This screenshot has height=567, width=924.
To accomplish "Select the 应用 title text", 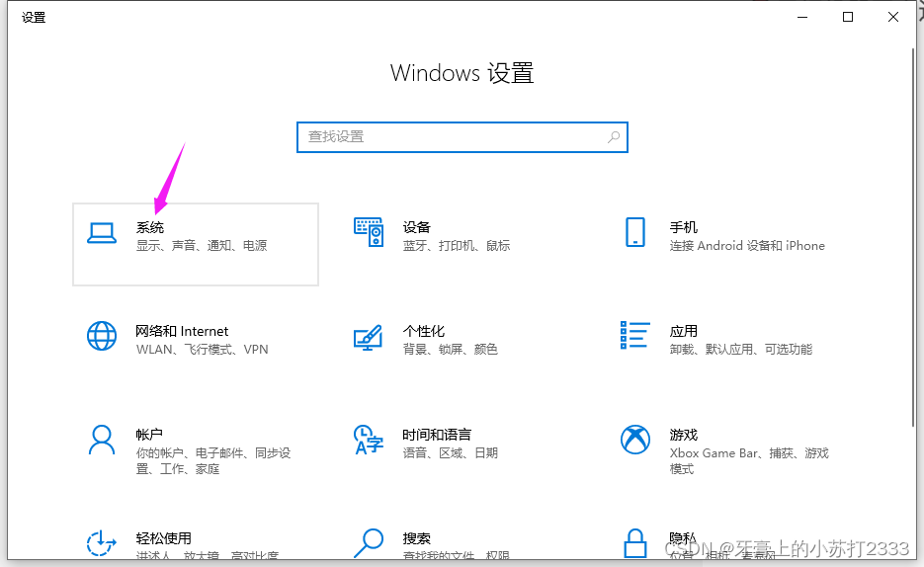I will pos(684,331).
